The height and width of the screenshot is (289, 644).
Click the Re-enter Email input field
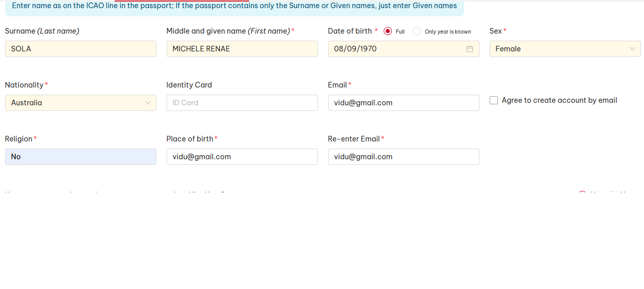[x=404, y=157]
